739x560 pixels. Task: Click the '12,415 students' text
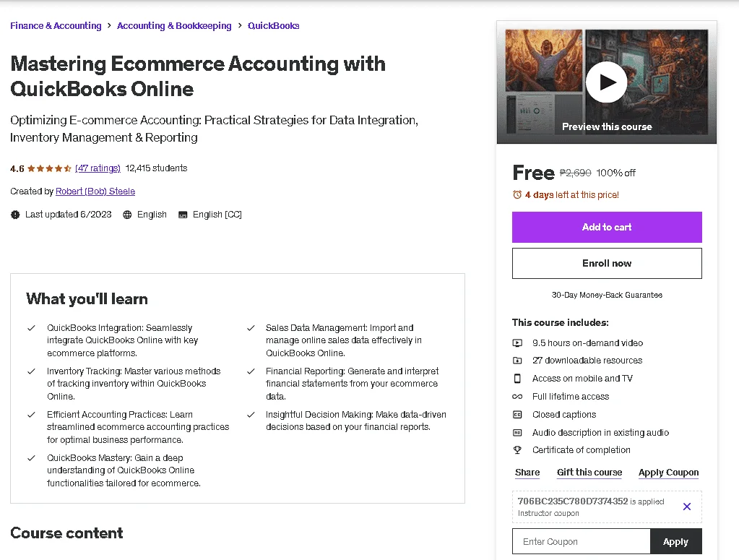[x=156, y=168]
